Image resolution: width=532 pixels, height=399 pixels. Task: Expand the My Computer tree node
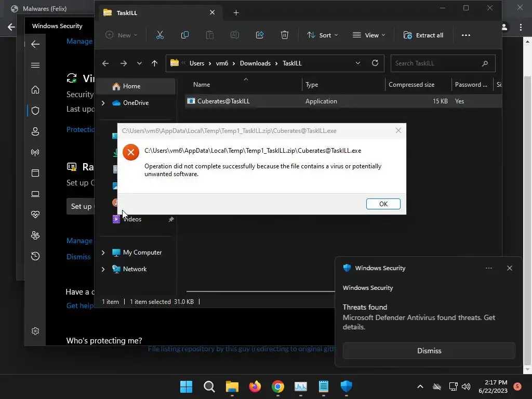pyautogui.click(x=103, y=252)
